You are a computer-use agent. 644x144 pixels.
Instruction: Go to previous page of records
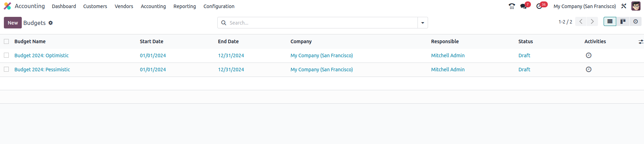pyautogui.click(x=581, y=21)
